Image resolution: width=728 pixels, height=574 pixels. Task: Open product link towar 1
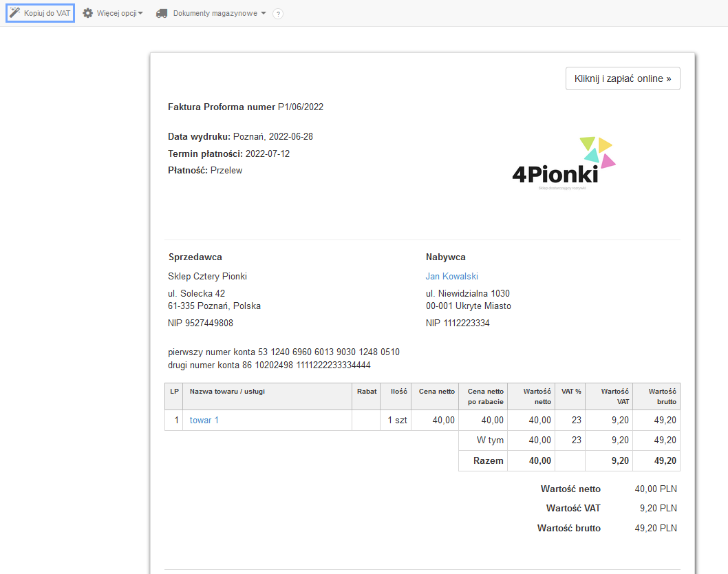pos(204,420)
